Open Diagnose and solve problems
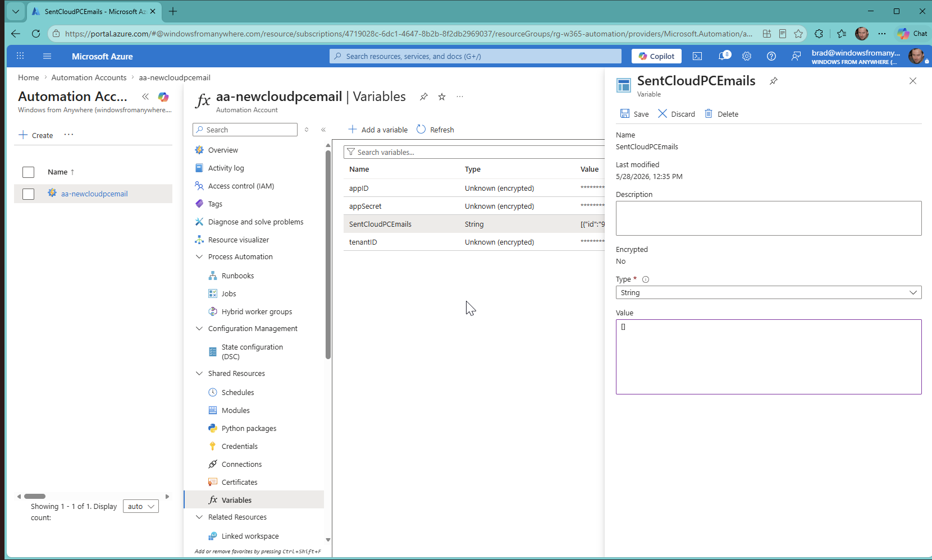The width and height of the screenshot is (932, 560). pyautogui.click(x=255, y=222)
